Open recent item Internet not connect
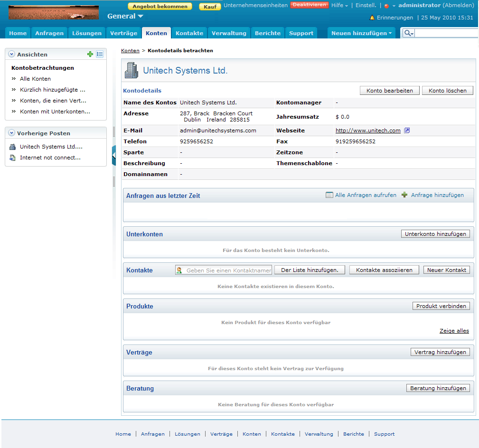Image resolution: width=479 pixels, height=448 pixels. 50,158
